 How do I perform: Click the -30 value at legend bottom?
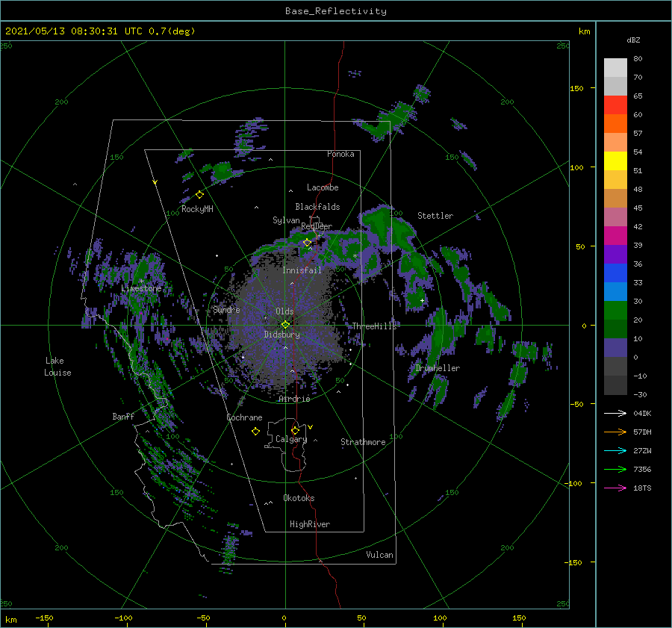[640, 394]
